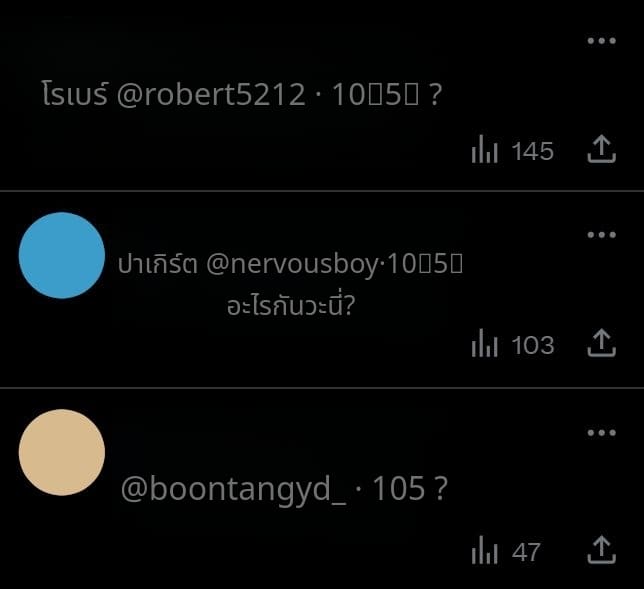Click the 145 view count
644x589 pixels.
coord(533,151)
